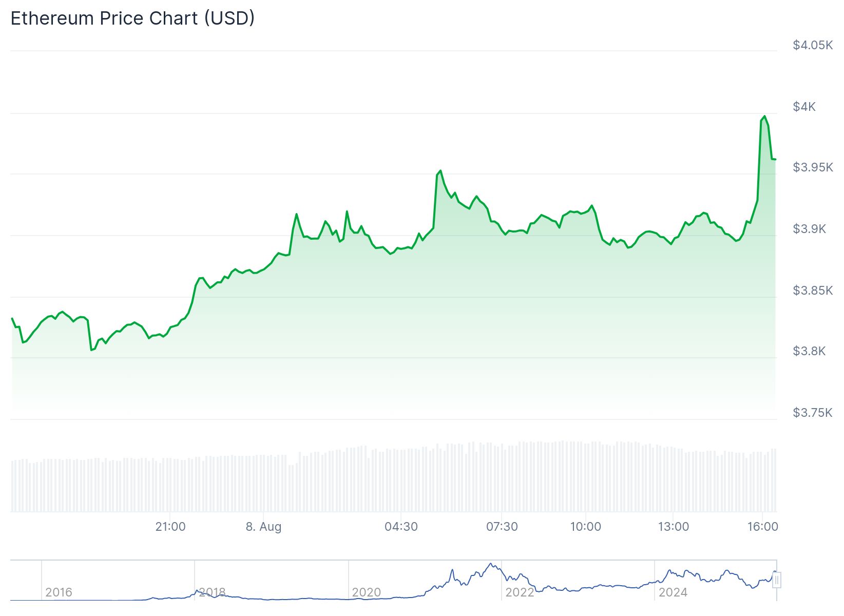Viewport: 844px width, 616px height.
Task: Select the $3.95K y-axis label
Action: point(812,167)
